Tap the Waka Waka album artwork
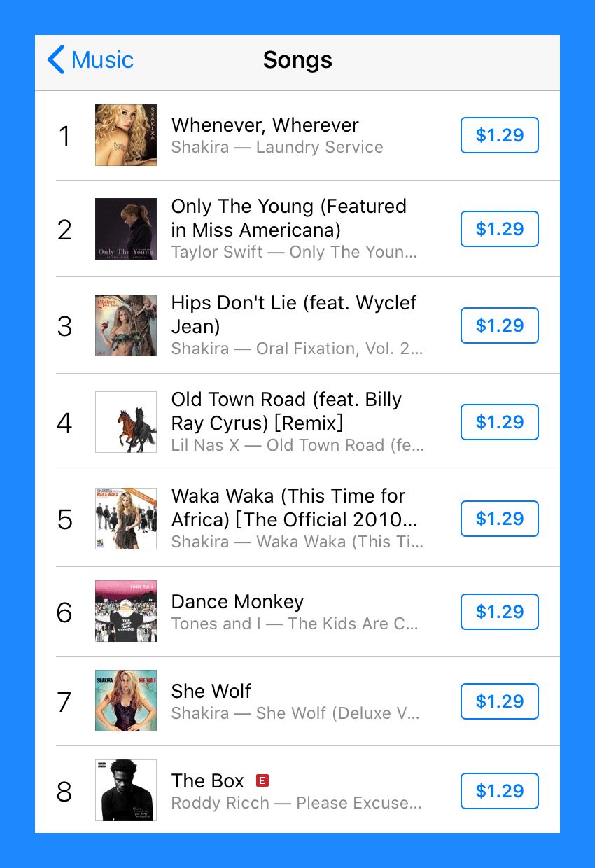595x868 pixels. (x=126, y=519)
